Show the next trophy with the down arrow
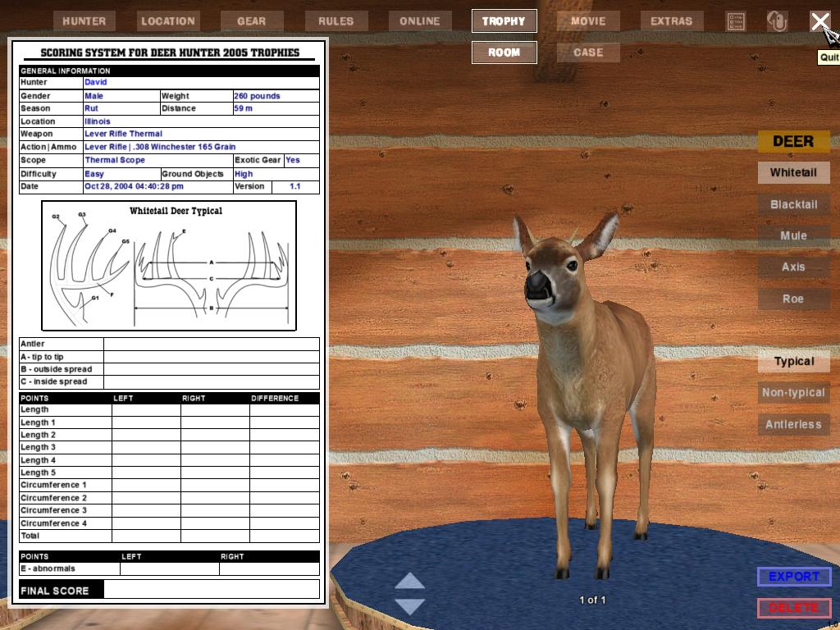The image size is (840, 630). pyautogui.click(x=410, y=606)
